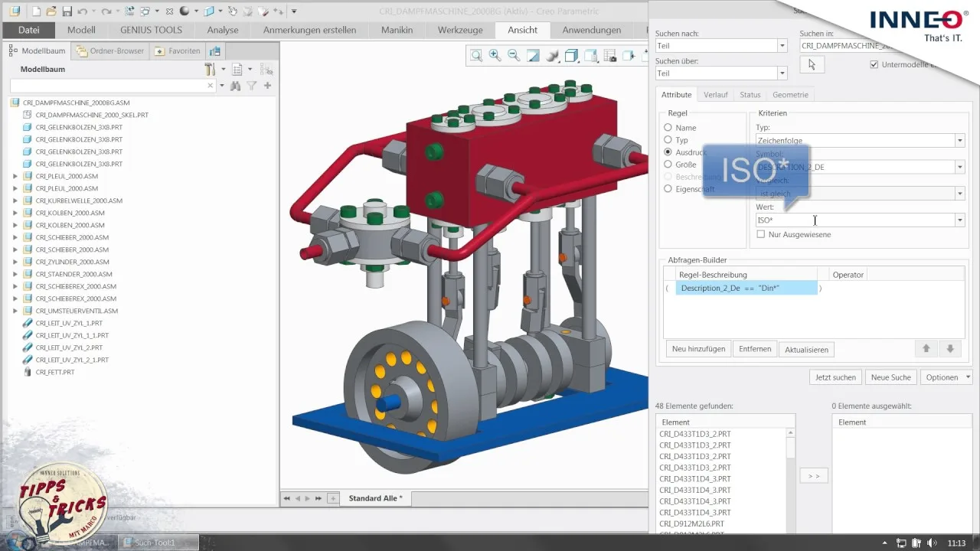Open the Optionen dropdown button
Viewport: 980px width, 551px height.
click(946, 377)
